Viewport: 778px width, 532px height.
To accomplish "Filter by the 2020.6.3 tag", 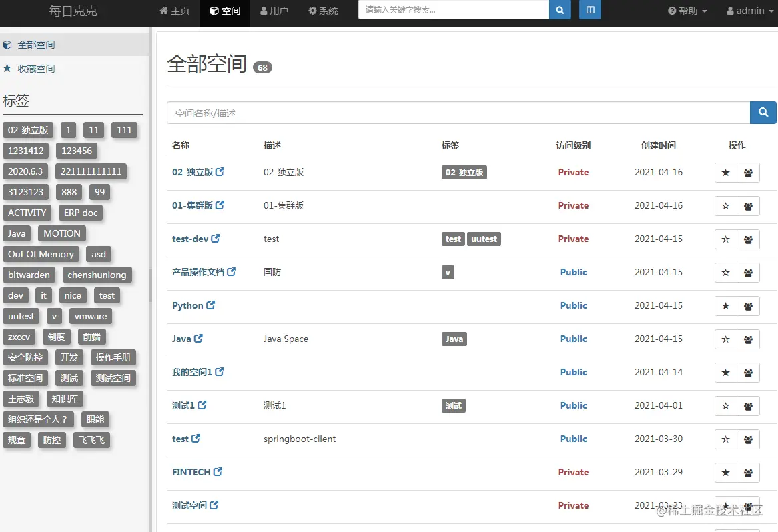I will tap(25, 171).
